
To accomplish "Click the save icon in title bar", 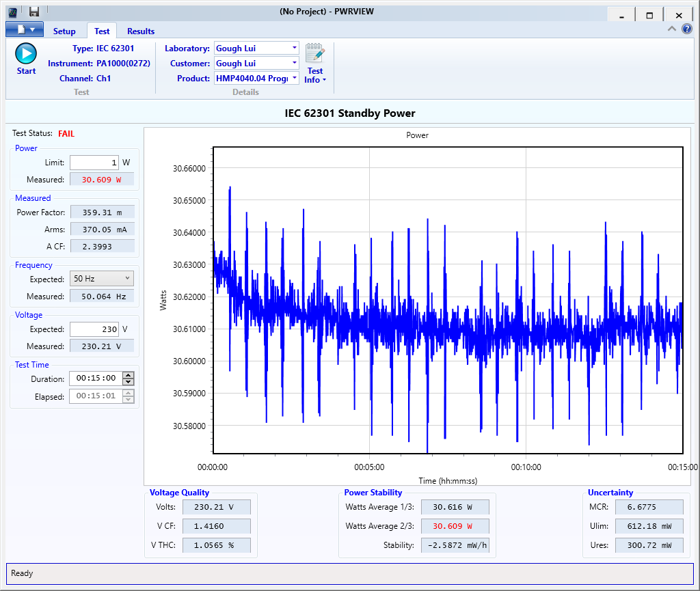I will [x=33, y=12].
